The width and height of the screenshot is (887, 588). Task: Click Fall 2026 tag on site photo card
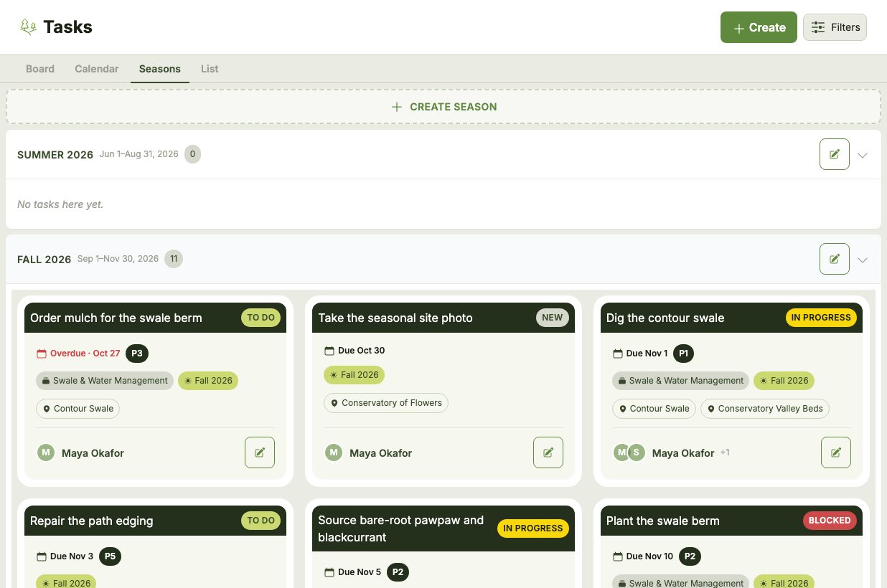pos(355,375)
